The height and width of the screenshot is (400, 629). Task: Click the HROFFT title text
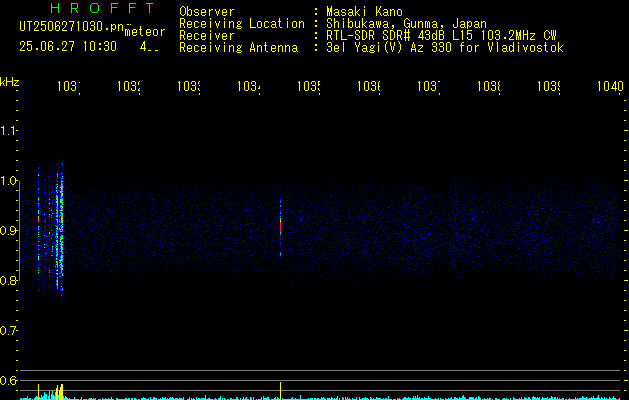103,8
